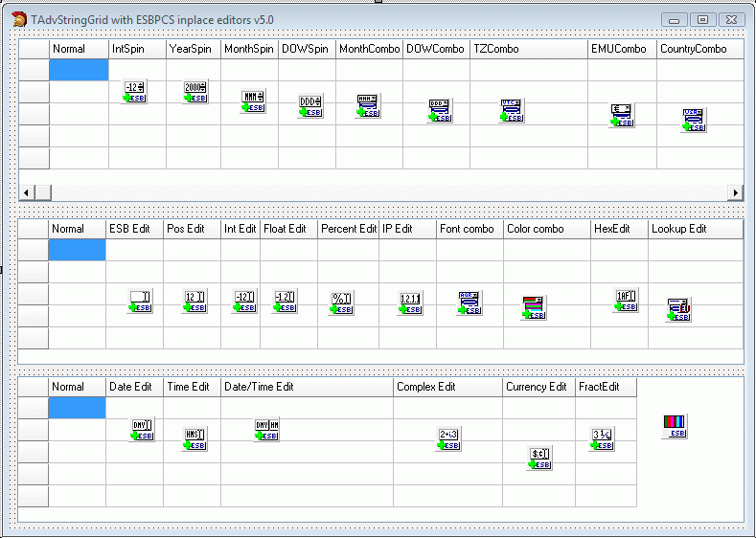Maximize the form window

tap(702, 20)
